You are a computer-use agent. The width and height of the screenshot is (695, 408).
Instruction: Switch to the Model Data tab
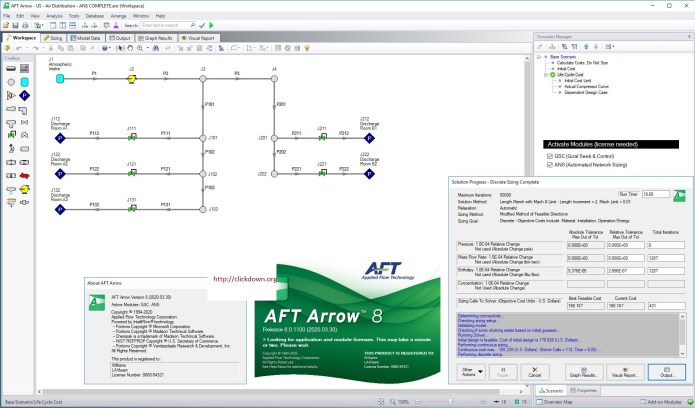pyautogui.click(x=86, y=38)
